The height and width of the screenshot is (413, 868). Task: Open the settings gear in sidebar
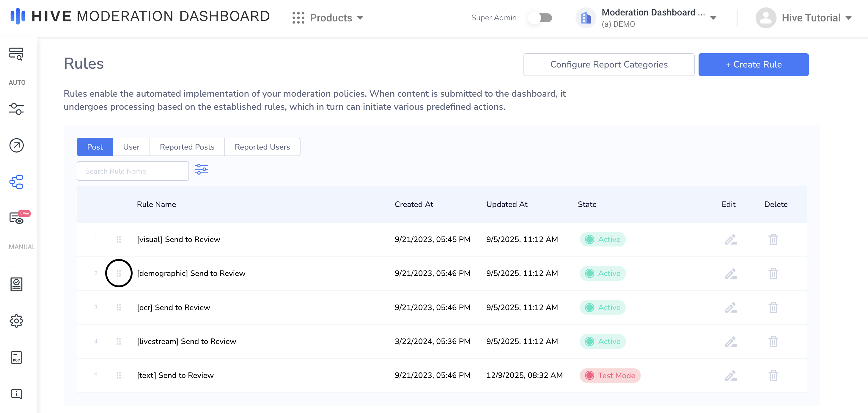(x=16, y=321)
